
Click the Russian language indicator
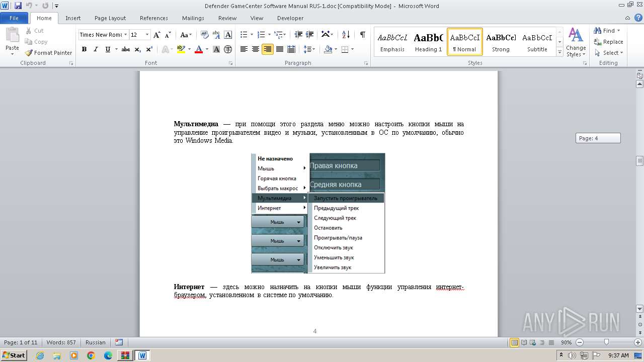pyautogui.click(x=96, y=342)
